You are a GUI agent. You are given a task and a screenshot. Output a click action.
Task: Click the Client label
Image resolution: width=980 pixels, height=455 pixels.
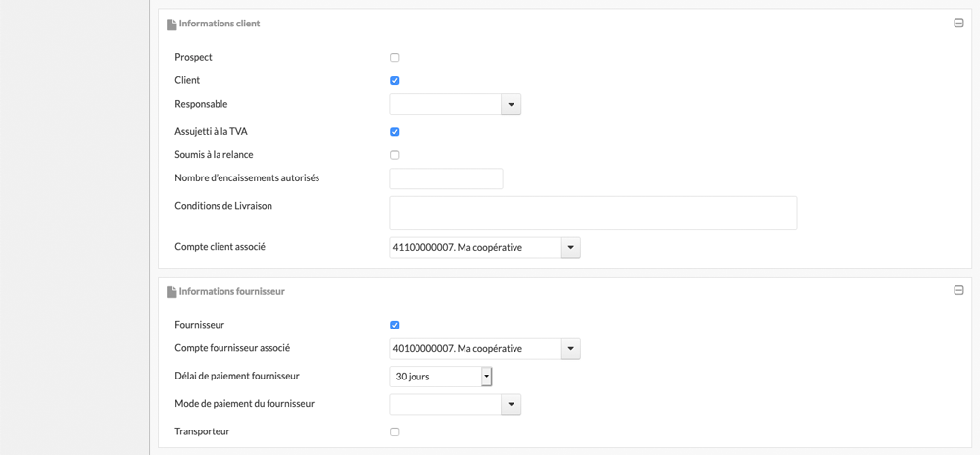pos(187,80)
